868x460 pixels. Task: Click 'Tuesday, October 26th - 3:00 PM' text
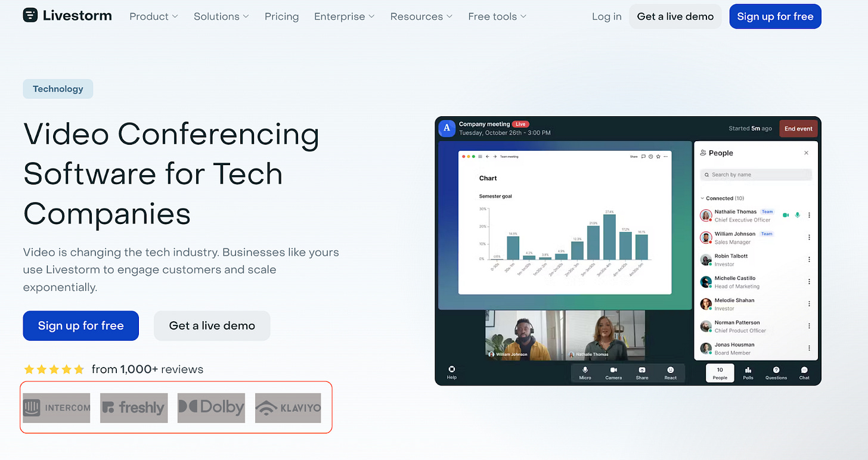505,133
